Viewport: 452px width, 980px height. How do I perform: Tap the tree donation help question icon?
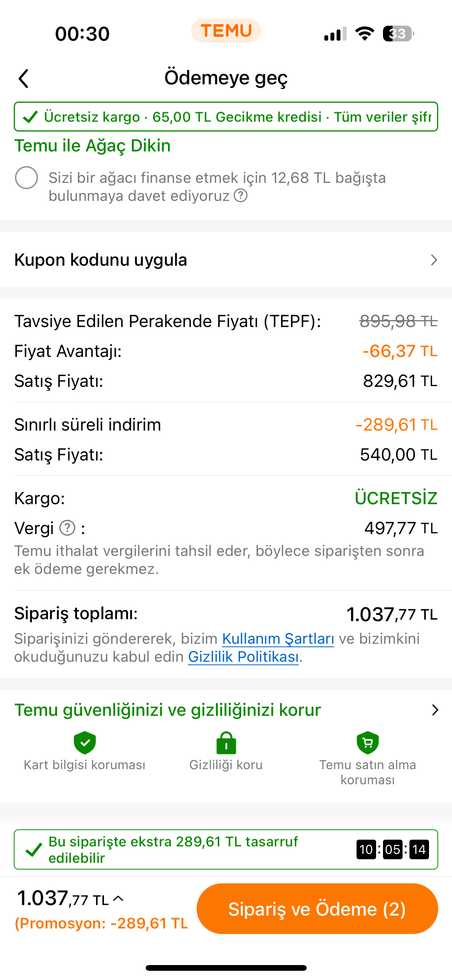coord(241,196)
